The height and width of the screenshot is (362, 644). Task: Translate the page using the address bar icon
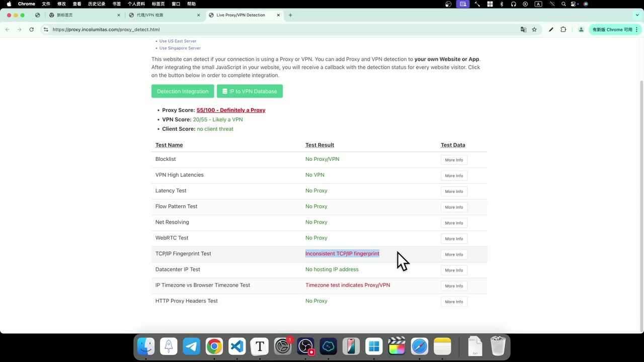[x=523, y=30]
